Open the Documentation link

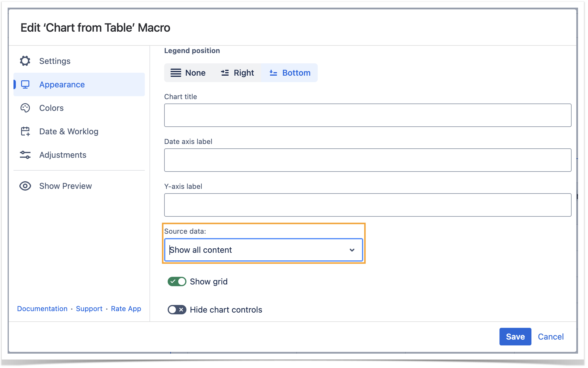(42, 309)
